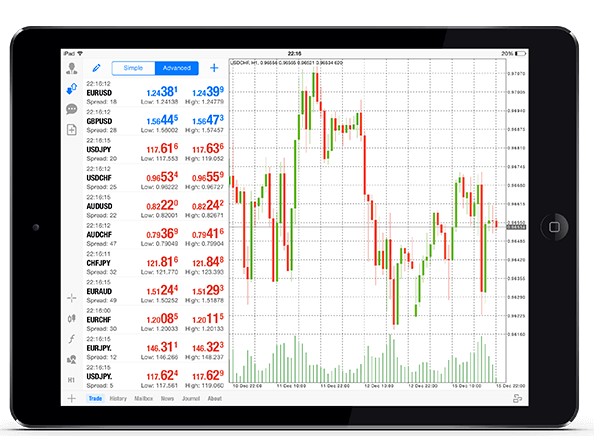Open the Mailbox tab
This screenshot has height=436, width=594.
pos(144,398)
